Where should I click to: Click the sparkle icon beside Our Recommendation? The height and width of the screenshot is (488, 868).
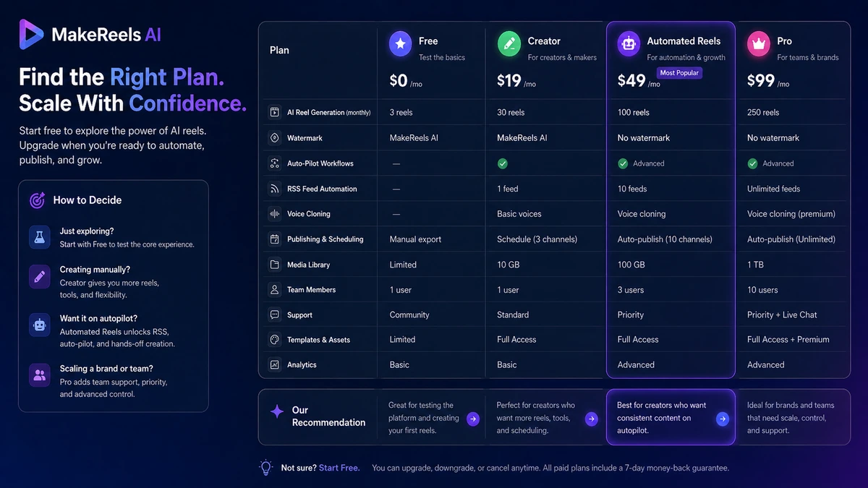pos(276,411)
